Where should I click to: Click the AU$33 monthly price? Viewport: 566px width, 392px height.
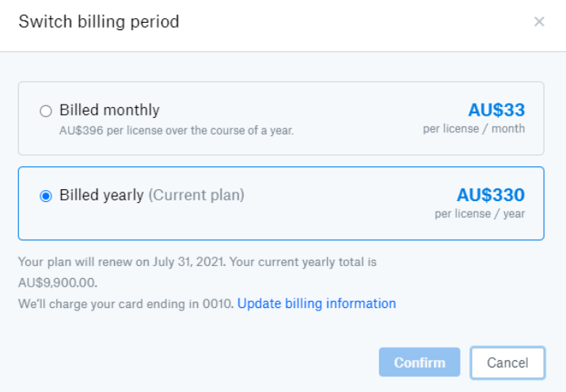496,110
